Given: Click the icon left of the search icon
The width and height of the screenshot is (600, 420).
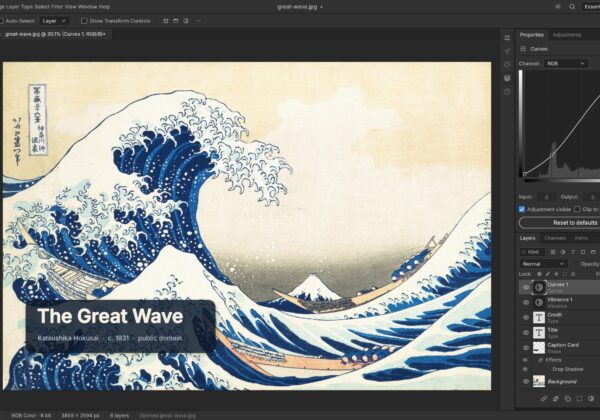Looking at the screenshot, I should [558, 7].
